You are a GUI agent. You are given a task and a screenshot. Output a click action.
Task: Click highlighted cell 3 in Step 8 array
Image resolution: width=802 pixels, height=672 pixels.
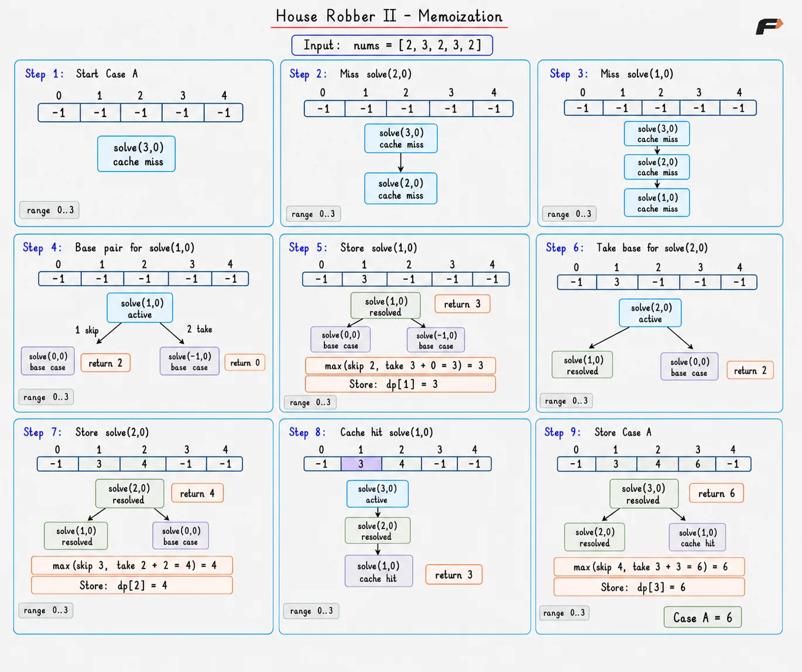pos(361,464)
